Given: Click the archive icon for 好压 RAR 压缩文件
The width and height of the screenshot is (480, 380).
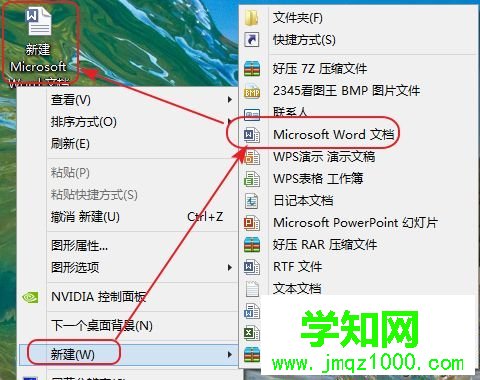Looking at the screenshot, I should [x=252, y=245].
